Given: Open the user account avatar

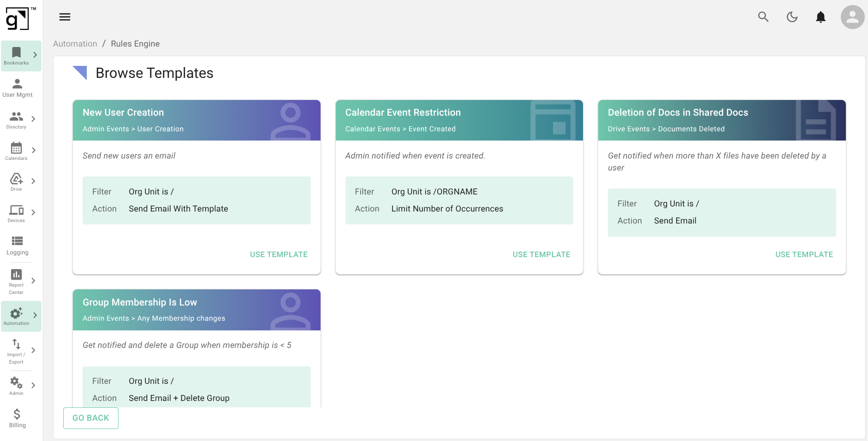Looking at the screenshot, I should tap(852, 17).
